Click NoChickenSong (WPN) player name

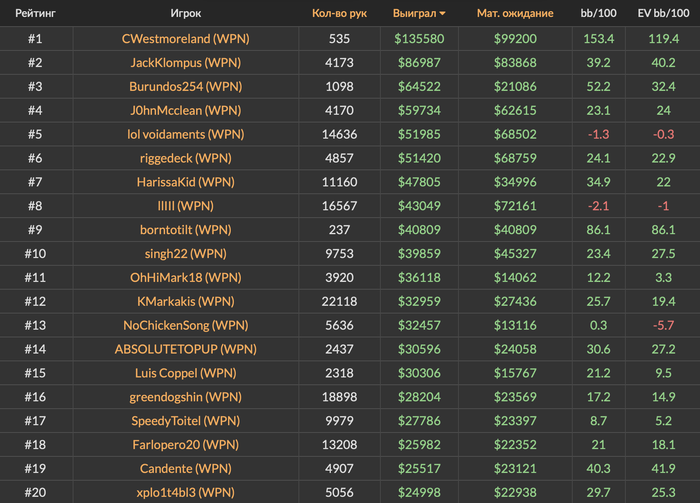point(186,325)
